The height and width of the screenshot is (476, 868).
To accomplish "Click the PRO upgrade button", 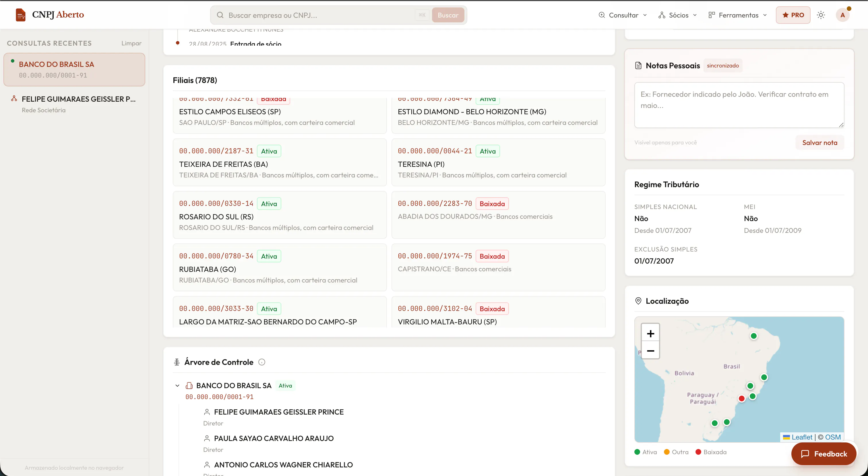I will point(793,15).
